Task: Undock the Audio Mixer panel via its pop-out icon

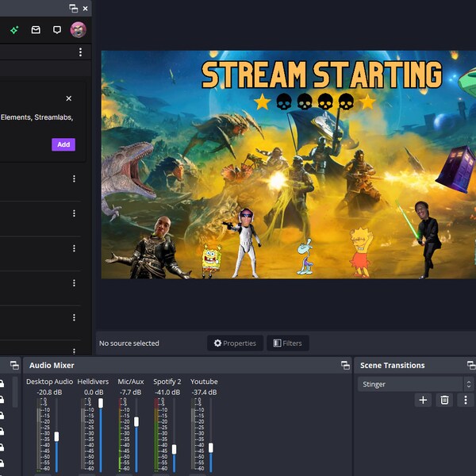Action: (x=345, y=365)
